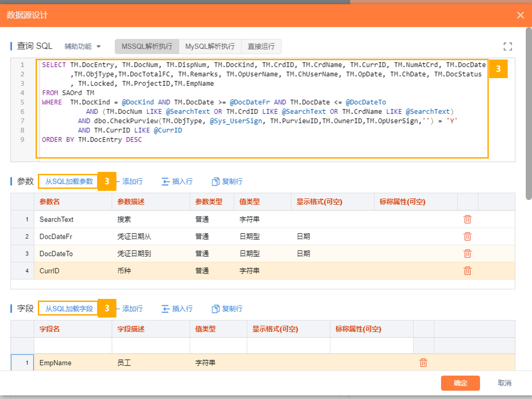Close the 数据源设计 dialog
Viewport: 532px width, 399px height.
(x=520, y=15)
